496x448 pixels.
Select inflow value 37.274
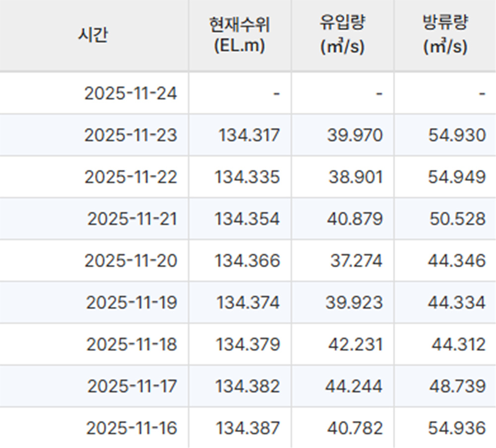[356, 261]
